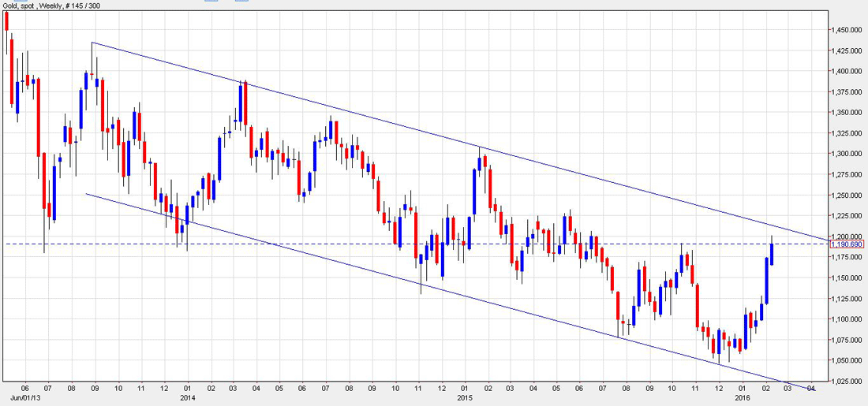Click the 1,250.000 price axis label
Viewport: 868px width, 406px height.
[x=847, y=196]
